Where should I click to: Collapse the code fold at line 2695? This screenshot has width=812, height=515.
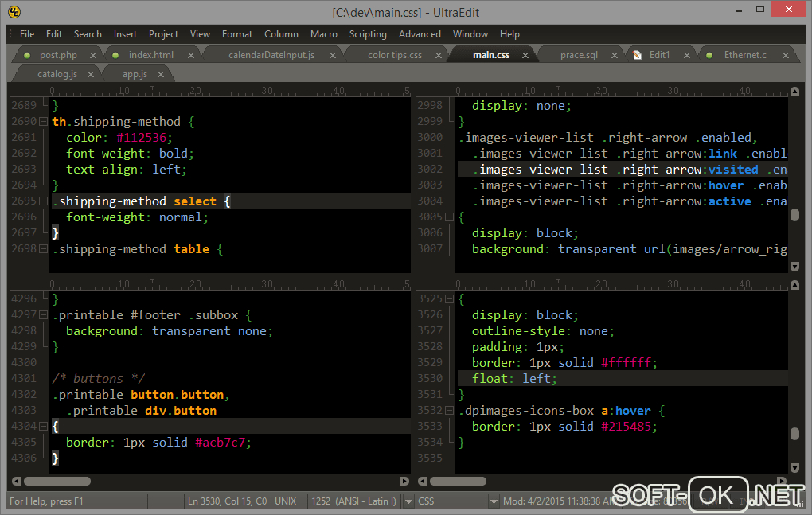pos(43,201)
